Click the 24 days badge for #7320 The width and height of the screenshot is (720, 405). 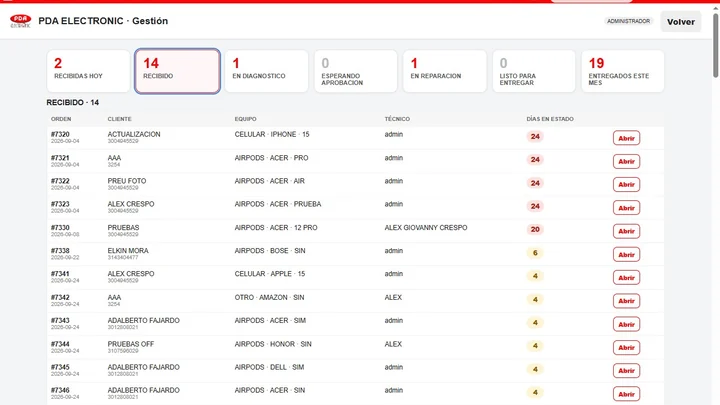pos(535,136)
